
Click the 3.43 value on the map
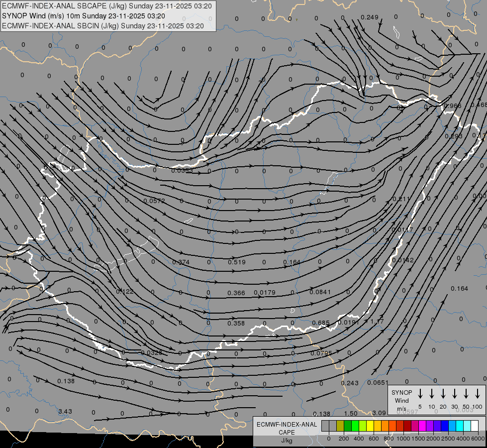click(65, 411)
